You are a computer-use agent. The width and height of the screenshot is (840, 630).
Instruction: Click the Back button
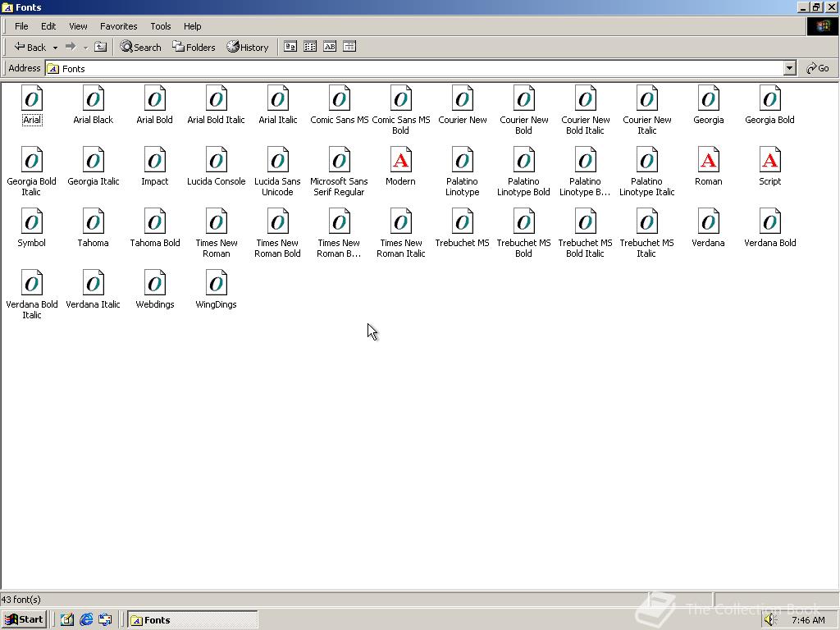[x=30, y=47]
